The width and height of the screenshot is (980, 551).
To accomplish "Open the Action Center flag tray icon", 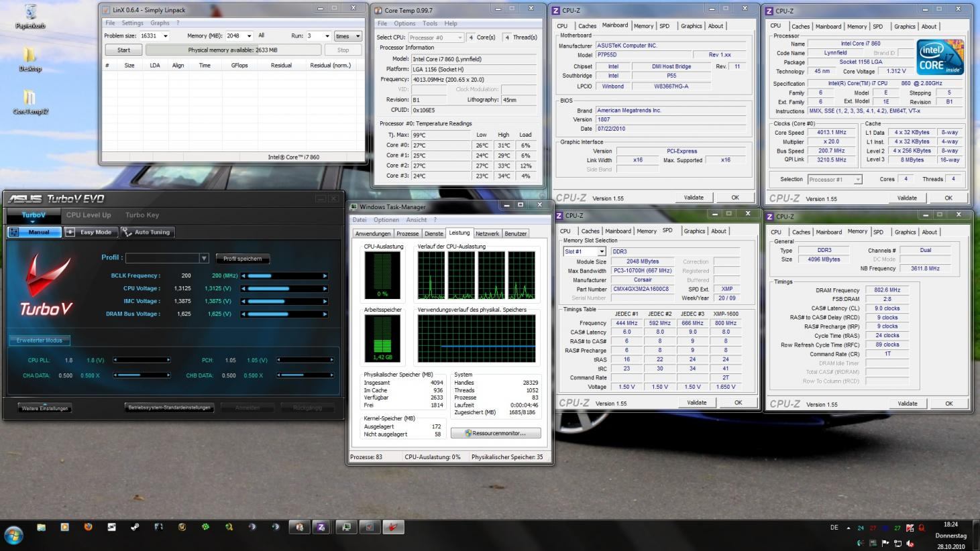I will (x=885, y=543).
